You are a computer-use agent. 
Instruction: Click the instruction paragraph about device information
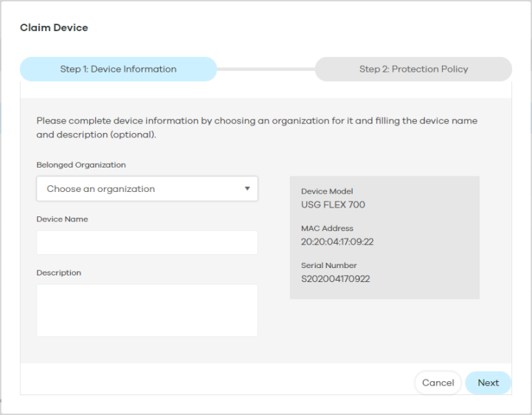tap(257, 128)
